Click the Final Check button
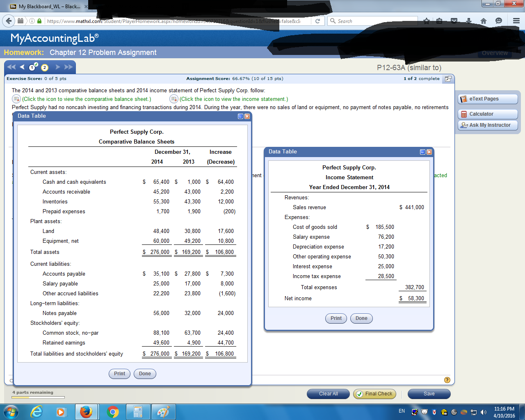The image size is (525, 420). click(x=374, y=394)
